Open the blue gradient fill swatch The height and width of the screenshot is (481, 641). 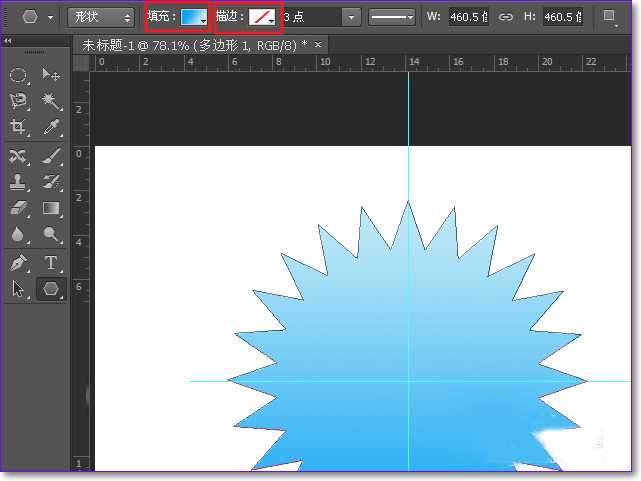[194, 17]
